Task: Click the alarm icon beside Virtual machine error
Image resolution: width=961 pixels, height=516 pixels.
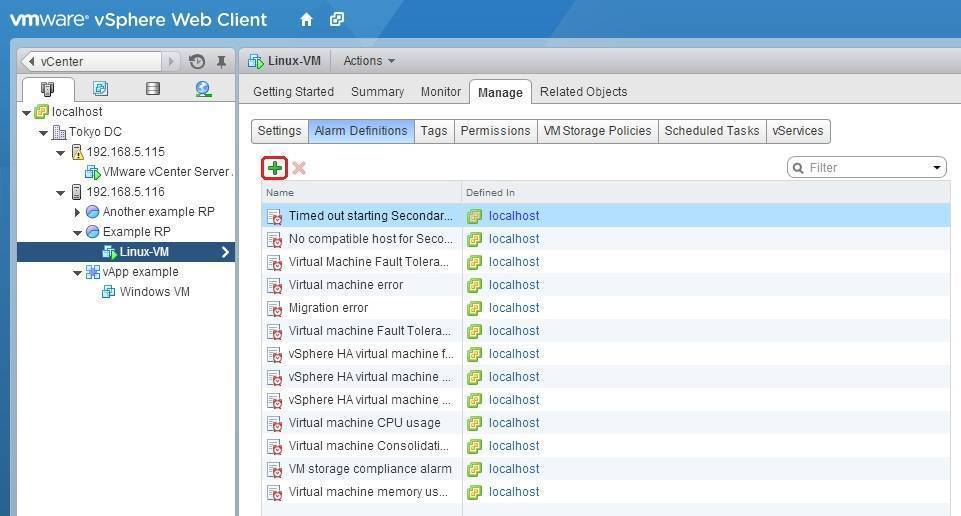Action: point(275,286)
